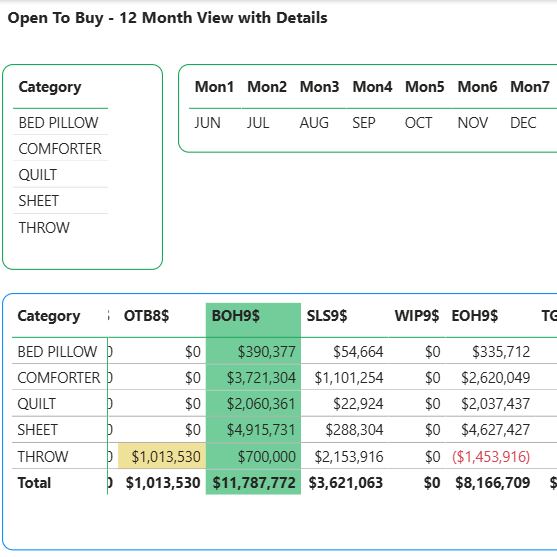Click COMFORTER row label in table
557x557 pixels.
click(59, 378)
